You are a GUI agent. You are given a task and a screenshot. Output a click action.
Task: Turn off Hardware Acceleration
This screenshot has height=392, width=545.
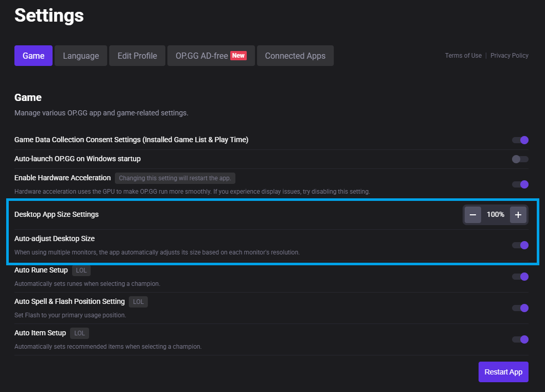click(520, 184)
